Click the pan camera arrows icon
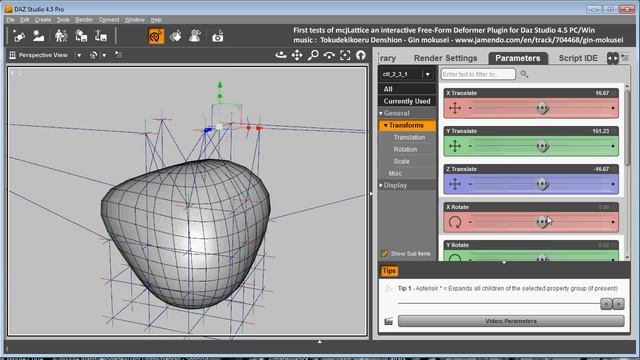This screenshot has width=640, height=360. pos(297,55)
